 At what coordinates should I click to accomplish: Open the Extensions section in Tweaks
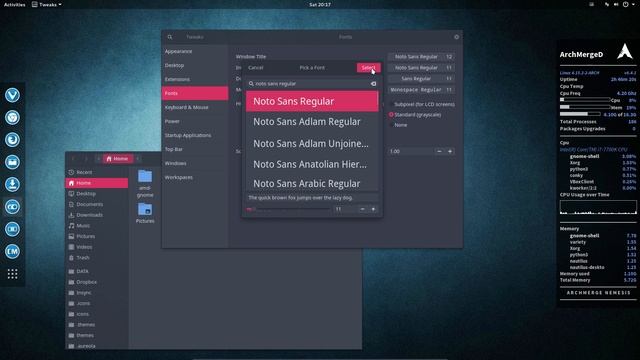pyautogui.click(x=195, y=79)
